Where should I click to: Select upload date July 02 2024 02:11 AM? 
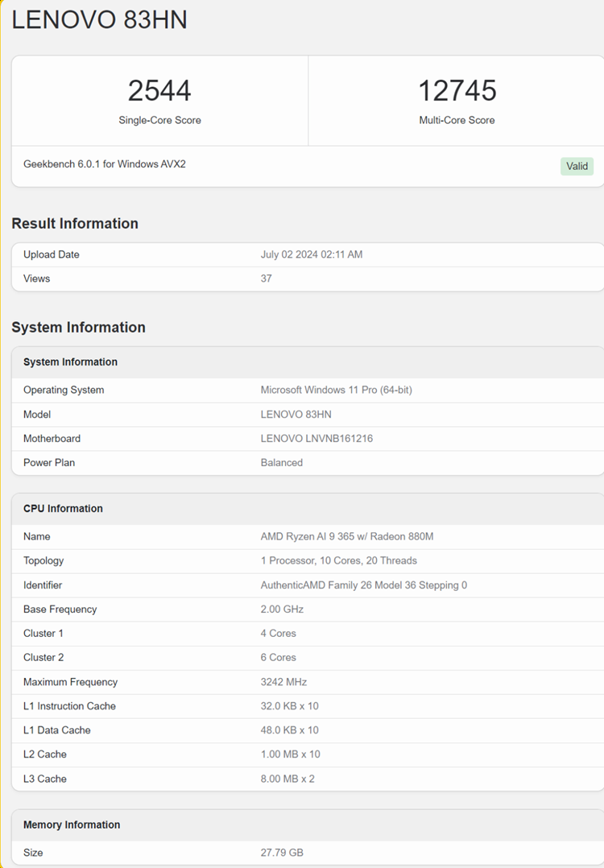[x=312, y=254]
